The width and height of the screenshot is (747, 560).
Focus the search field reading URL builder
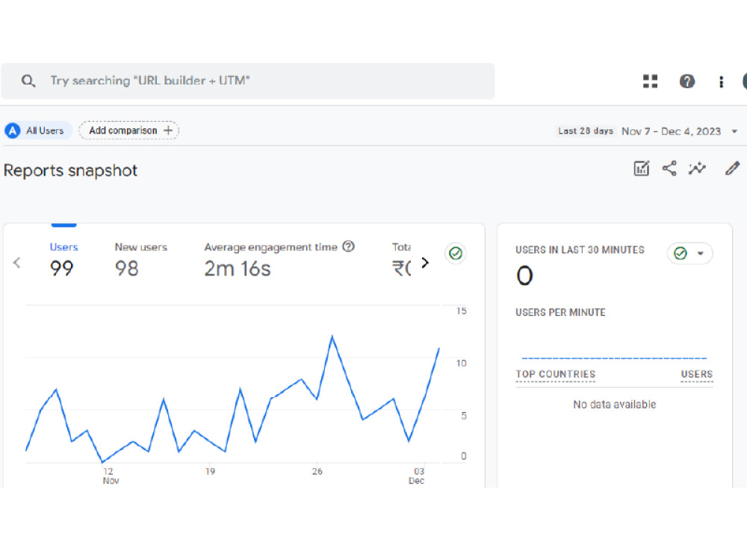click(248, 81)
